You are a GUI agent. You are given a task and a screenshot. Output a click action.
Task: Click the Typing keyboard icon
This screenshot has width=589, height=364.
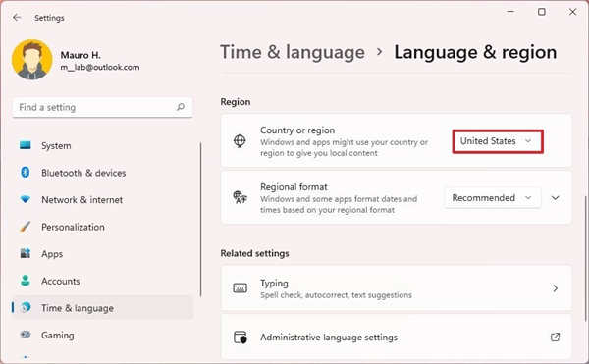click(241, 288)
